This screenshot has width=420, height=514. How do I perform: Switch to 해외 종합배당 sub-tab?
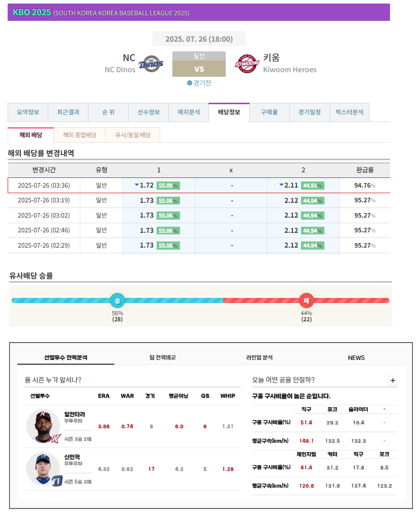tap(80, 135)
